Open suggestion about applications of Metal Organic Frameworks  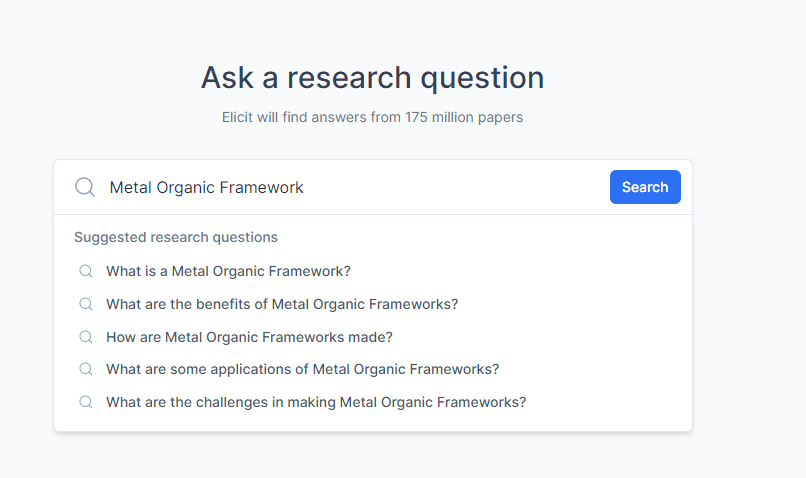click(x=303, y=369)
